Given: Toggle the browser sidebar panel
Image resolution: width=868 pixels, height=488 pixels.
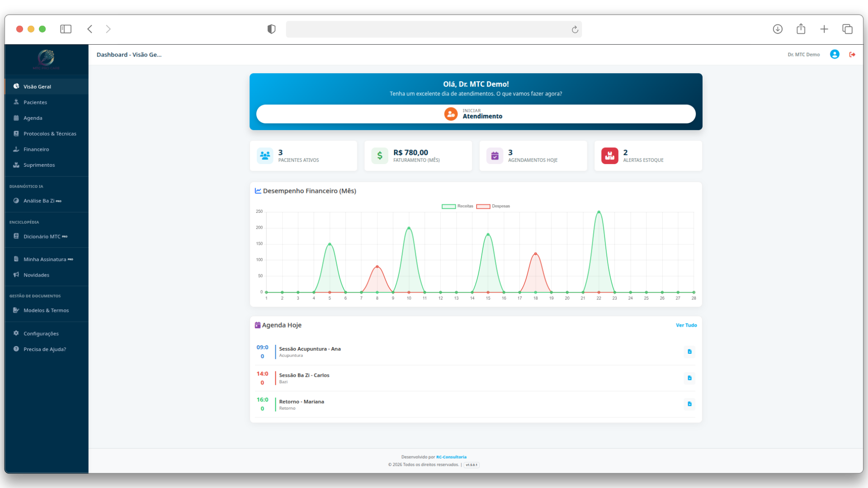Looking at the screenshot, I should (x=66, y=29).
